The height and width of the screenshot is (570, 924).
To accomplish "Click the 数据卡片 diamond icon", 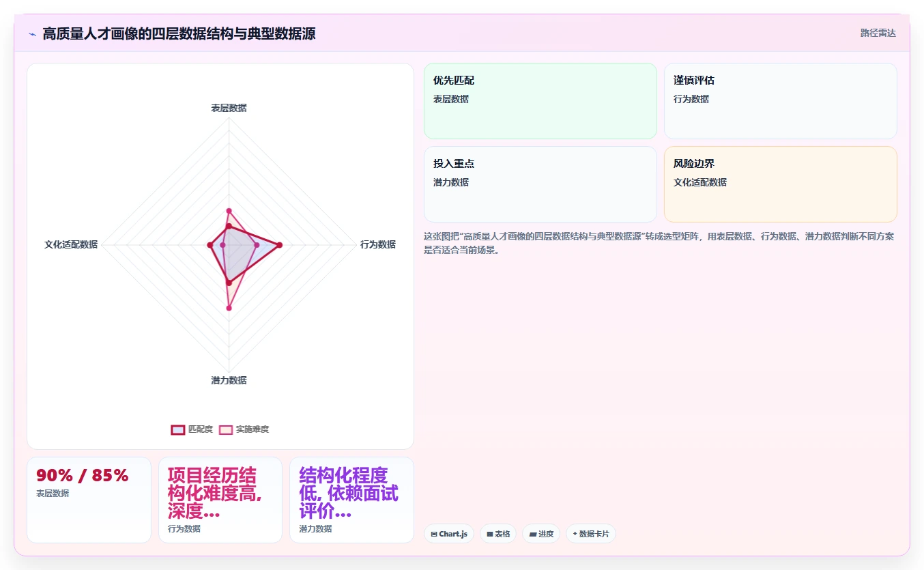I will click(x=575, y=535).
